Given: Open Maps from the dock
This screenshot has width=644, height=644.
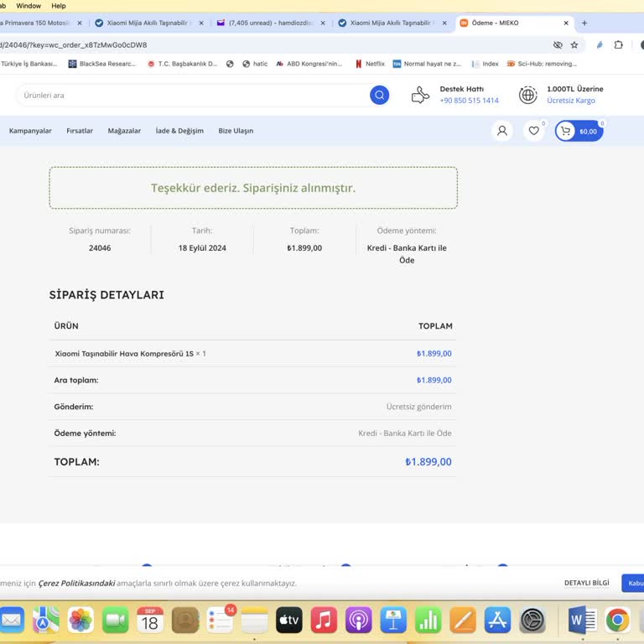Looking at the screenshot, I should 46,620.
